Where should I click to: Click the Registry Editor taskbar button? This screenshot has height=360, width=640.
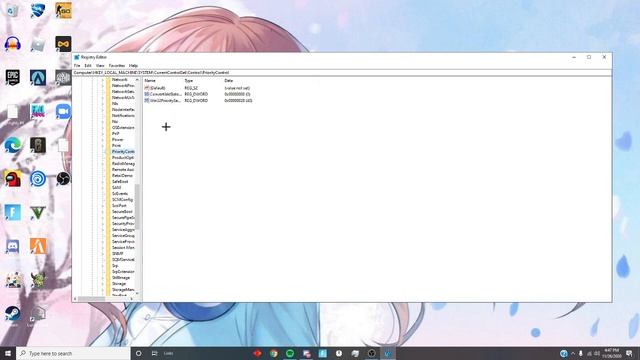388,353
